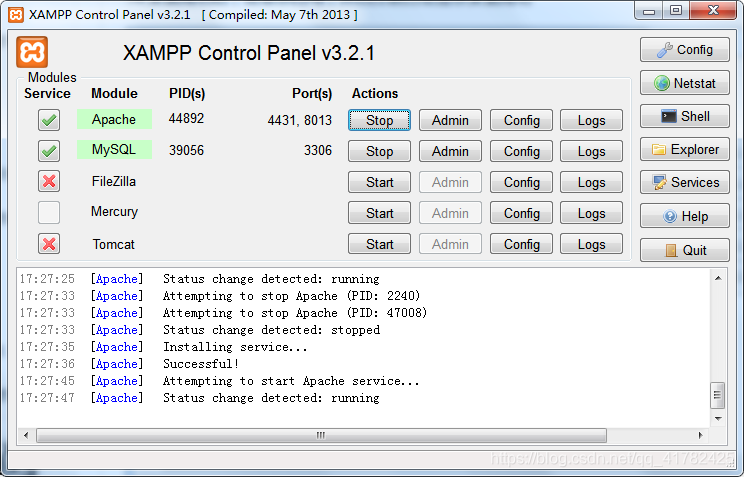Select the Apache module label
744x477 pixels.
coord(114,119)
